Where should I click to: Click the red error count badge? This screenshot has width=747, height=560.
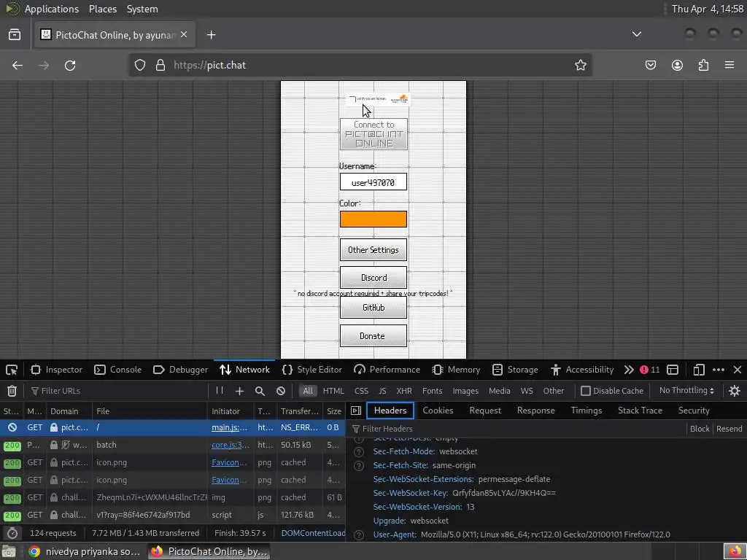pyautogui.click(x=650, y=370)
